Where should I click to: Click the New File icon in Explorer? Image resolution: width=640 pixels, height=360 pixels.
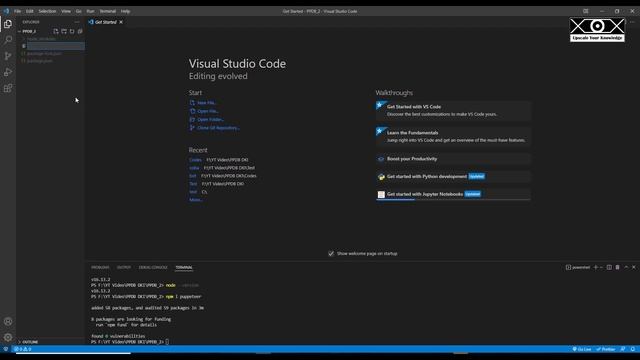(56, 31)
